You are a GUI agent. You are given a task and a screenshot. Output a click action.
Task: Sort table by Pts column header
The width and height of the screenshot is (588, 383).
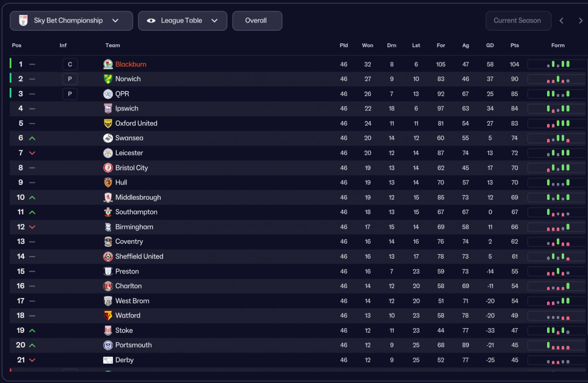click(514, 45)
